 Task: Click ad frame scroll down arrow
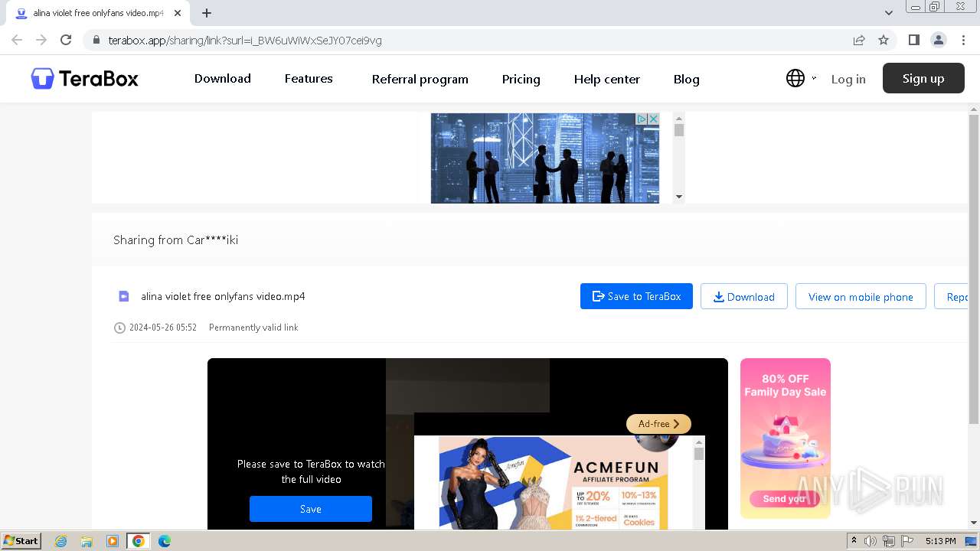click(679, 197)
